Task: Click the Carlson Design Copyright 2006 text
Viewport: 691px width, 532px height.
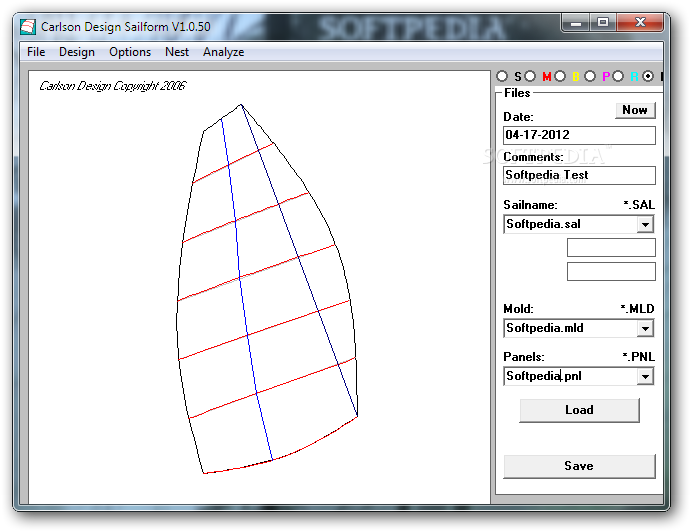Action: coord(113,86)
